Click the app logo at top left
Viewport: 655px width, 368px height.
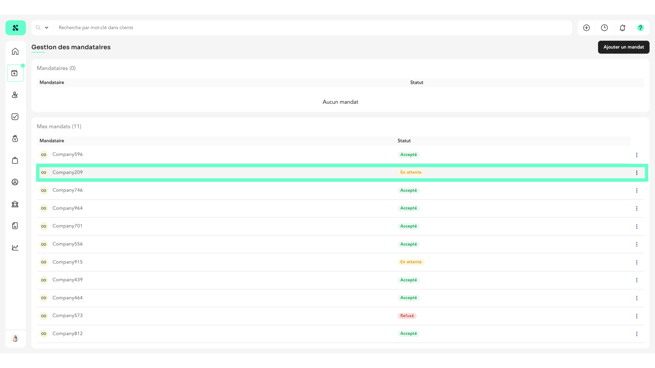click(x=15, y=28)
